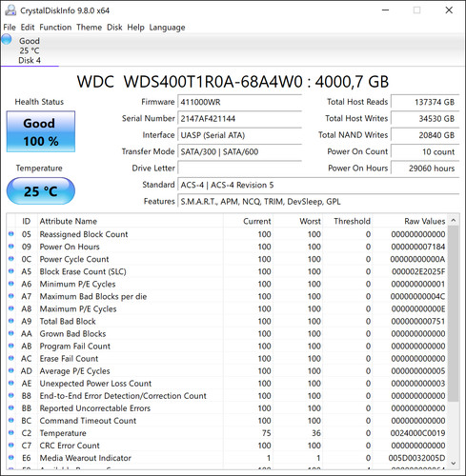
Task: Click the scroll up arrow of the attribute list
Action: click(x=454, y=220)
